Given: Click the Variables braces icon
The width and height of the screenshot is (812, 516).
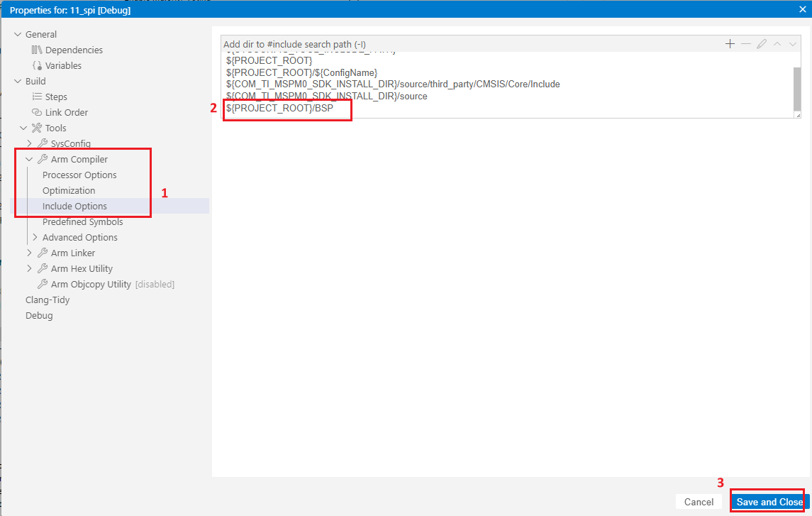Looking at the screenshot, I should coord(36,65).
